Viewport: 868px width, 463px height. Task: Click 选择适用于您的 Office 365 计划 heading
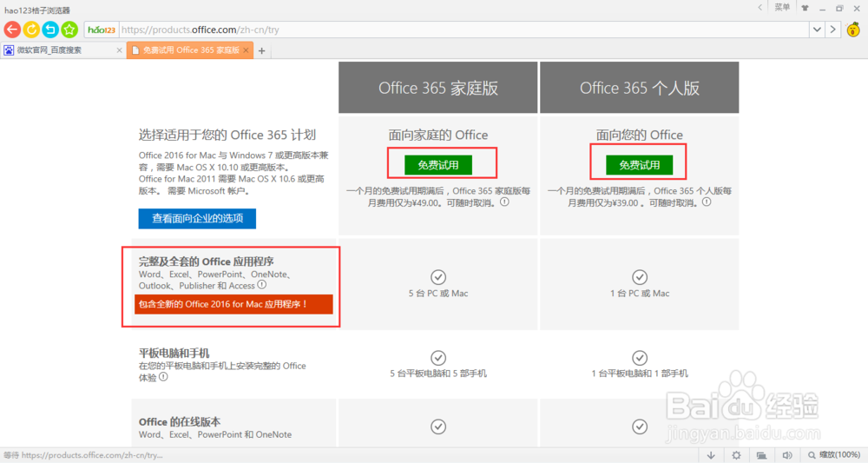pos(227,136)
